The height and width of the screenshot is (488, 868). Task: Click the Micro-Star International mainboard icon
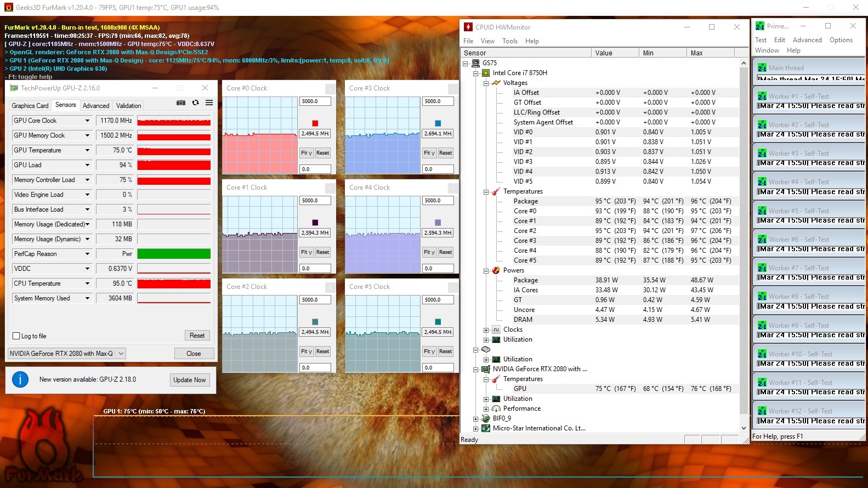[486, 428]
